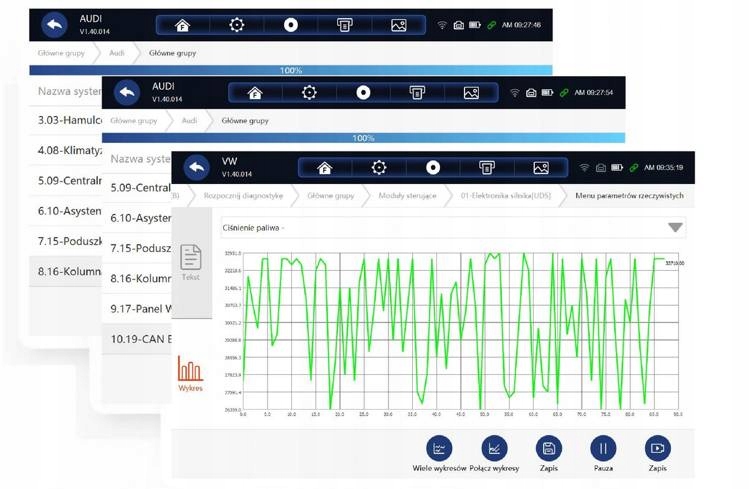Expand the Ciśnienie paliwa dropdown arrow
The width and height of the screenshot is (750, 489).
(x=675, y=228)
